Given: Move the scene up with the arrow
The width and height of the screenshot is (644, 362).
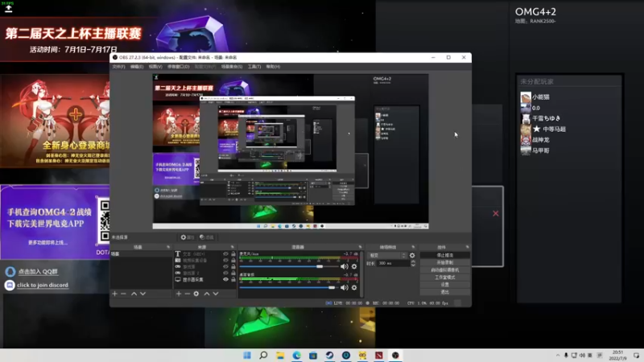Looking at the screenshot, I should (x=134, y=294).
